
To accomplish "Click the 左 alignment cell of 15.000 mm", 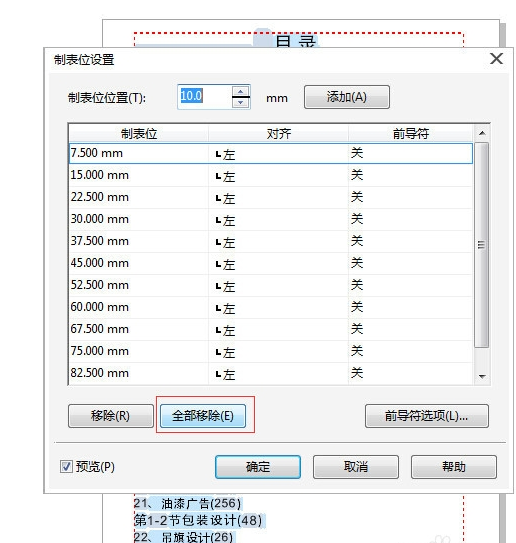I will [278, 176].
